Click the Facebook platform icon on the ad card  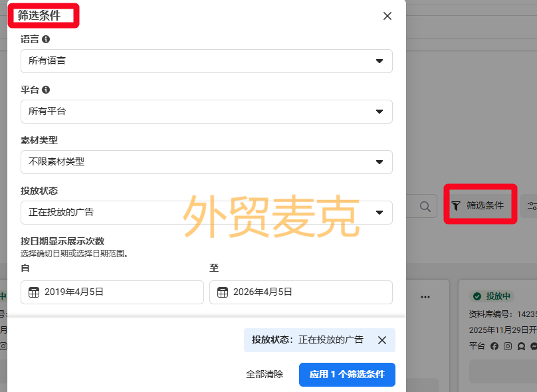[494, 346]
